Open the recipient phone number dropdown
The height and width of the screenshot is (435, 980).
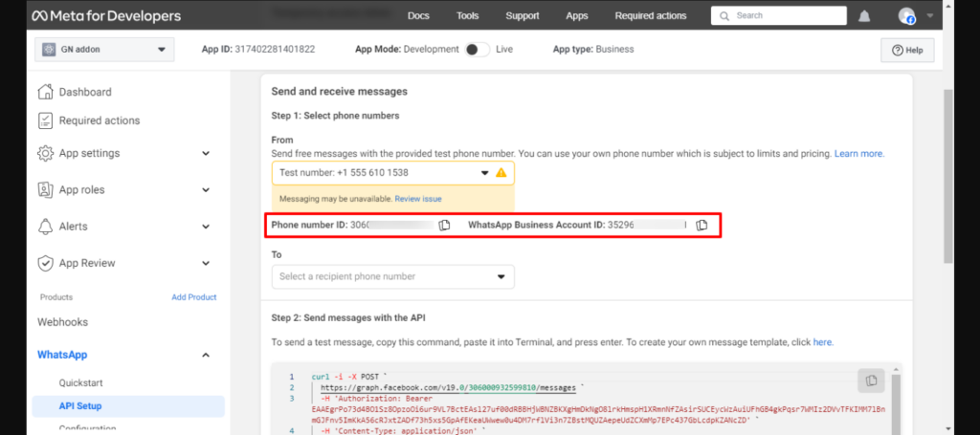[x=392, y=276]
